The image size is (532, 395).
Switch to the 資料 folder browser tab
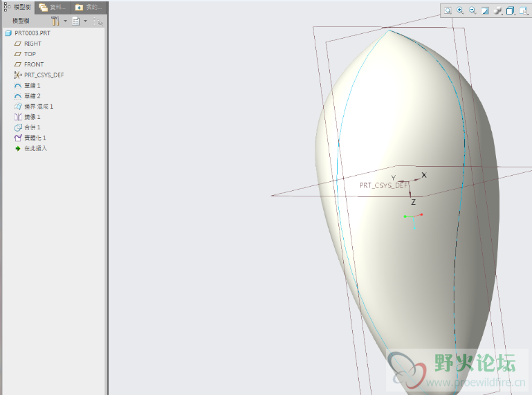tap(53, 7)
